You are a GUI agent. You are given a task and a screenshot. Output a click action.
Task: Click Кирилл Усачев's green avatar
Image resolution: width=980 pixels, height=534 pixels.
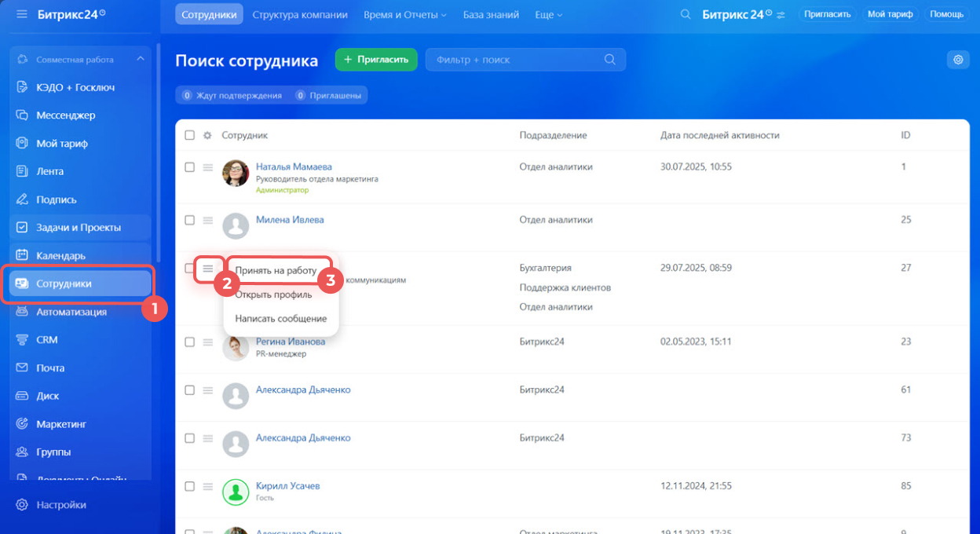(236, 492)
